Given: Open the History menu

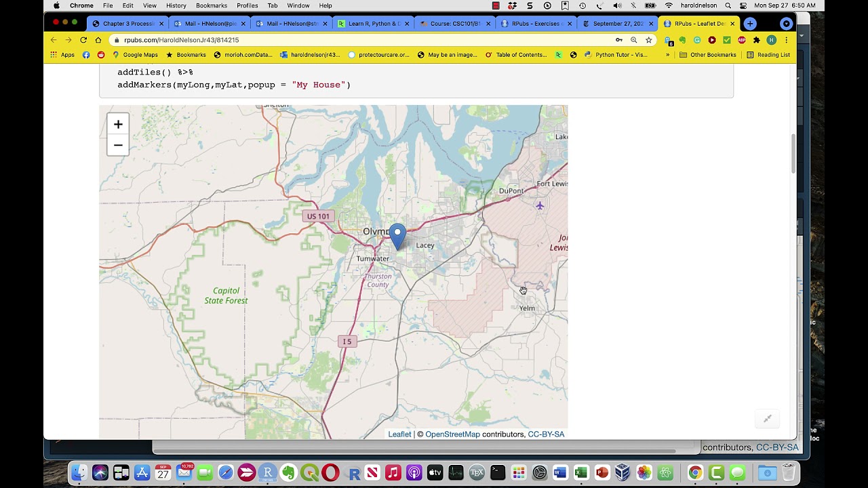Looking at the screenshot, I should 176,5.
